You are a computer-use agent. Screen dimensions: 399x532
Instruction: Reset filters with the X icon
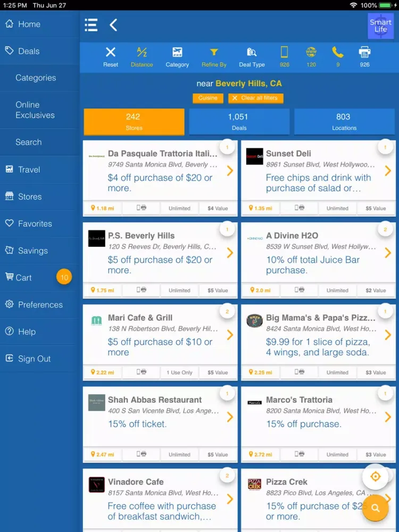(x=111, y=57)
